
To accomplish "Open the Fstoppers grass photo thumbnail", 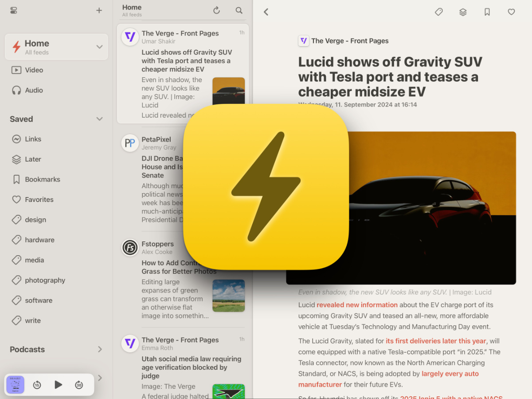I will pos(228,296).
